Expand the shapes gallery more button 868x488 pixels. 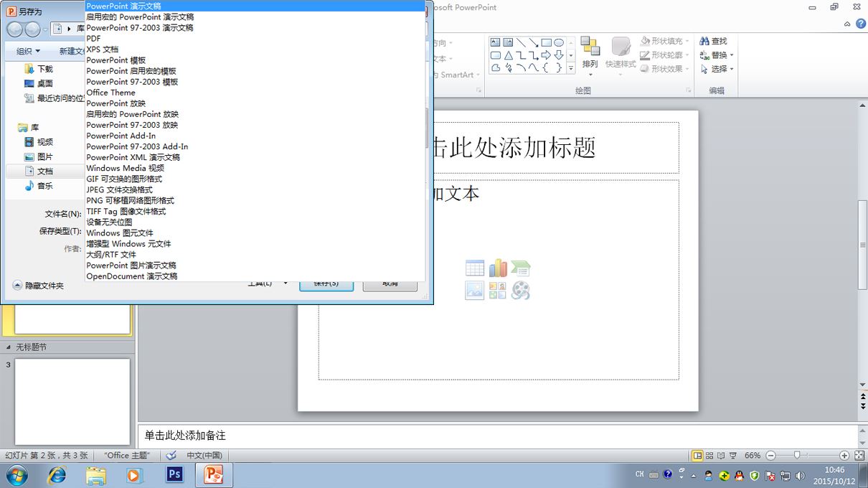(x=571, y=68)
